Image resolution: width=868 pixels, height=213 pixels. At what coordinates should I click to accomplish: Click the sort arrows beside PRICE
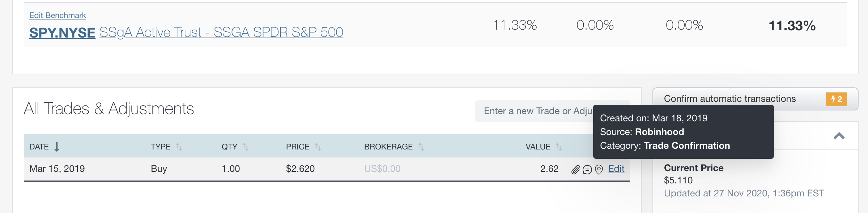click(318, 147)
